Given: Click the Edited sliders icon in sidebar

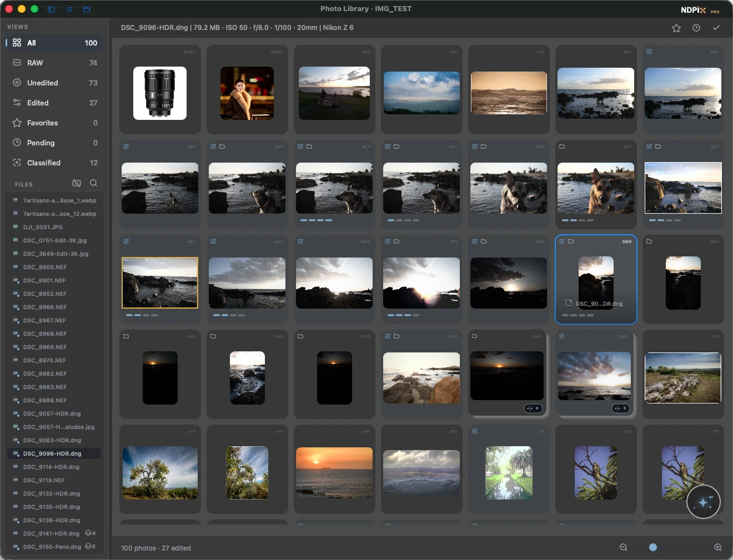Looking at the screenshot, I should tap(17, 103).
